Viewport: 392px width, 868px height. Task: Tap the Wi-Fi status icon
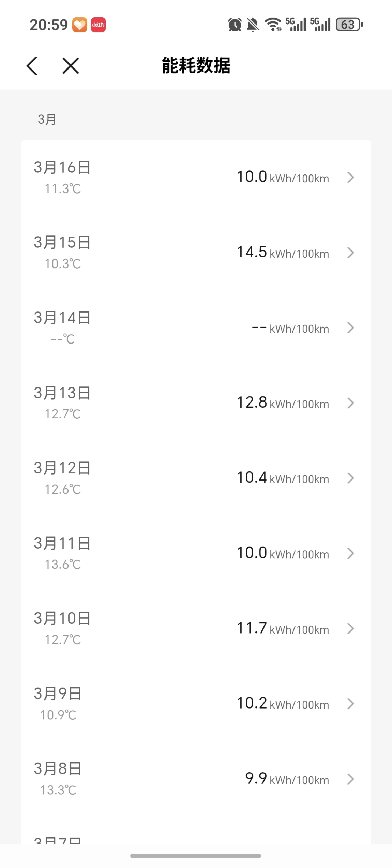coord(273,25)
